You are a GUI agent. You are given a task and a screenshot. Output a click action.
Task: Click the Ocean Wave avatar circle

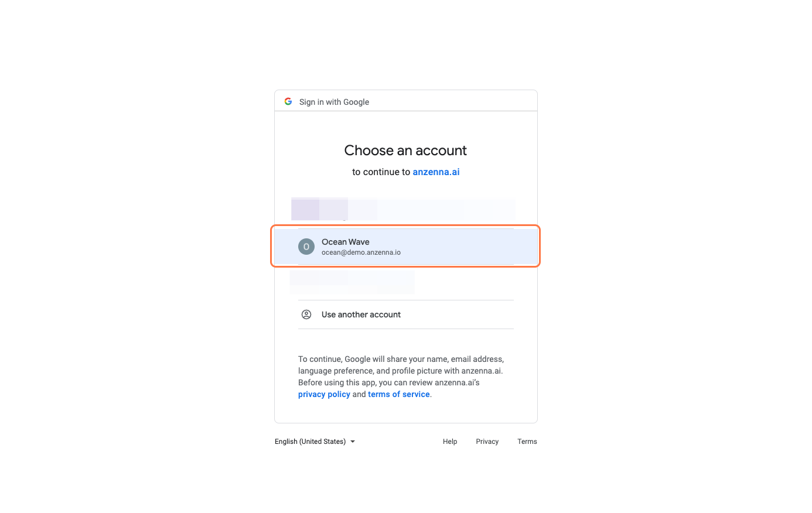click(306, 247)
